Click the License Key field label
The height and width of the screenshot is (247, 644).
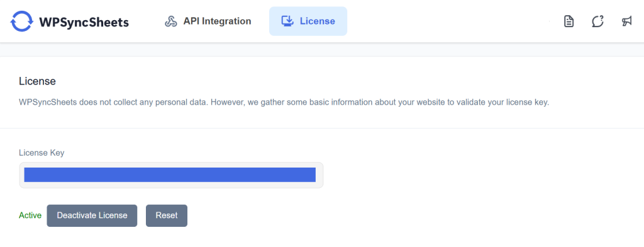tap(42, 152)
